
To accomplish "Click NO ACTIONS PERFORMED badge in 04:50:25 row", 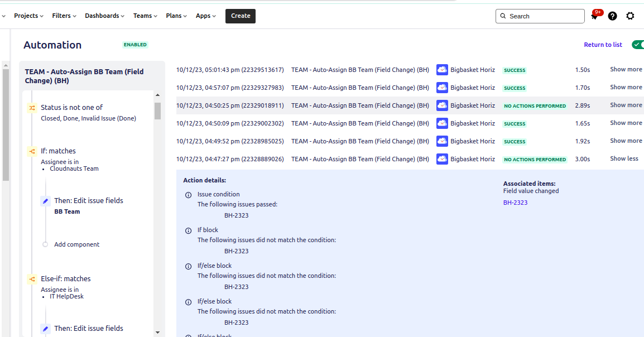I will pos(535,106).
